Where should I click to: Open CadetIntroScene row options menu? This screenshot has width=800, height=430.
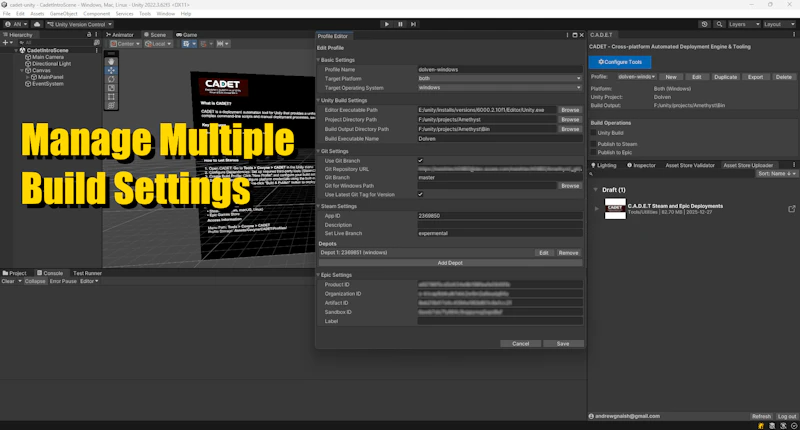[x=96, y=50]
